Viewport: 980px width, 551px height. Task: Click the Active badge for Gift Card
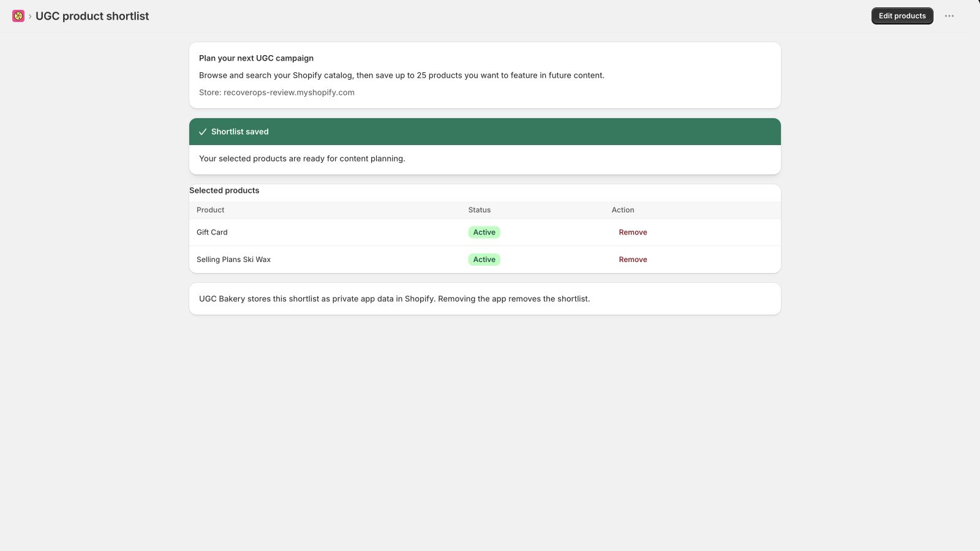click(x=484, y=233)
